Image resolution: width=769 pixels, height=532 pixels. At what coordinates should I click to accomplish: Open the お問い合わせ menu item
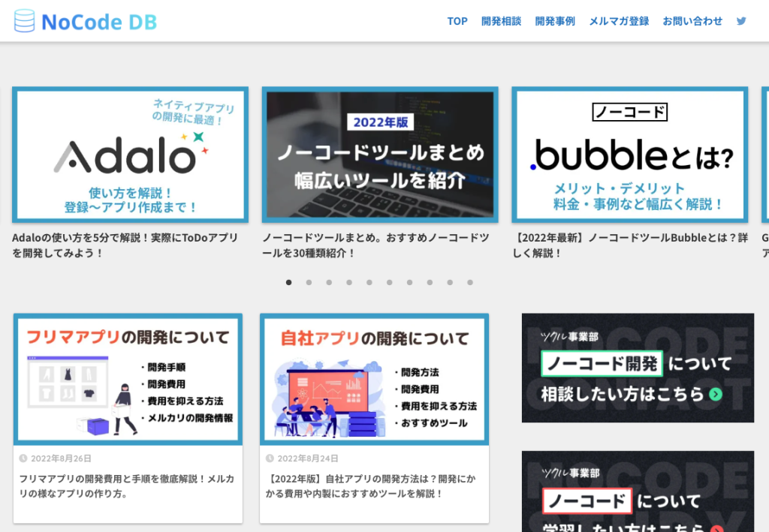[692, 21]
